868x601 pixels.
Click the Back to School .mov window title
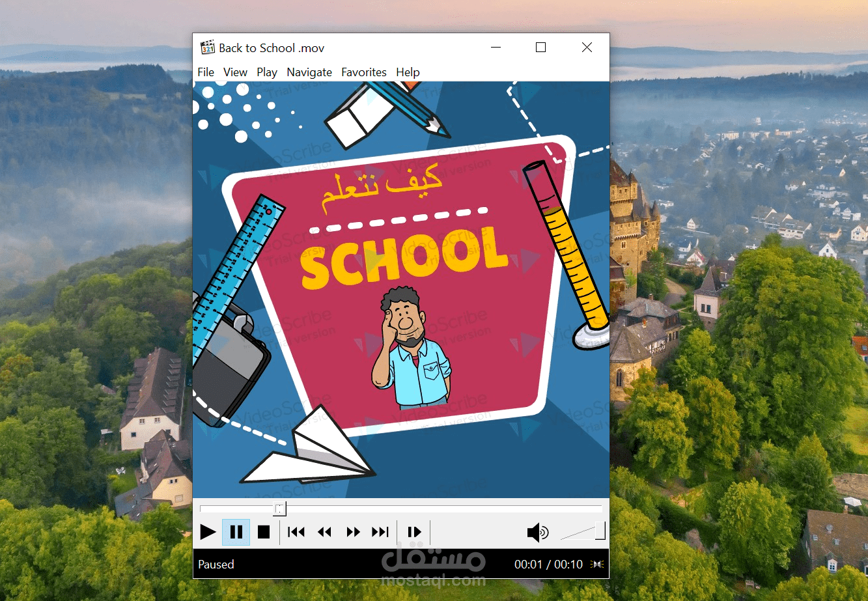coord(272,48)
